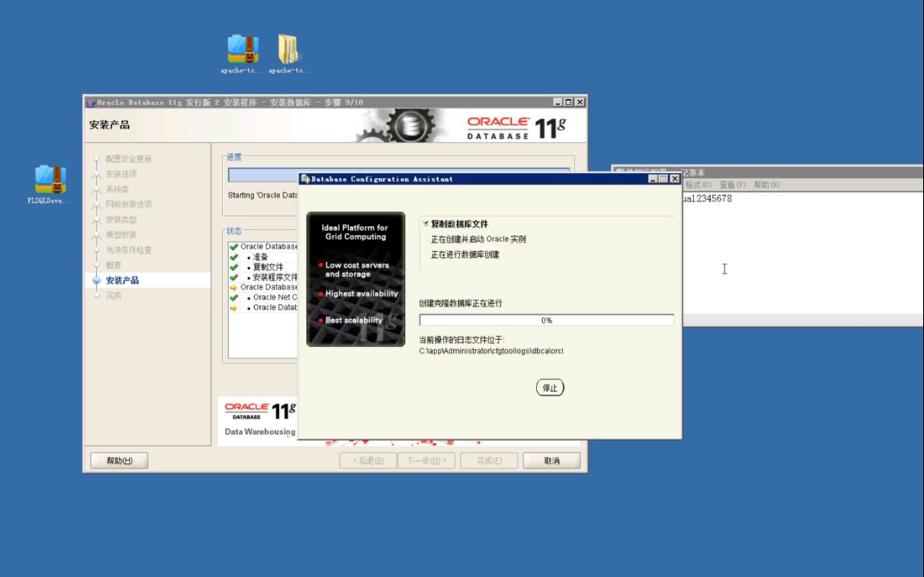Open the 查看(V) menu in Notepad
The height and width of the screenshot is (577, 924).
pos(732,185)
